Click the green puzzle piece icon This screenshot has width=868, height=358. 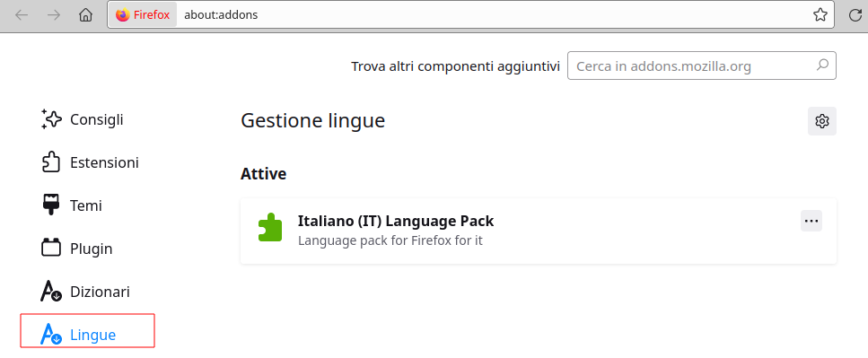pos(270,227)
